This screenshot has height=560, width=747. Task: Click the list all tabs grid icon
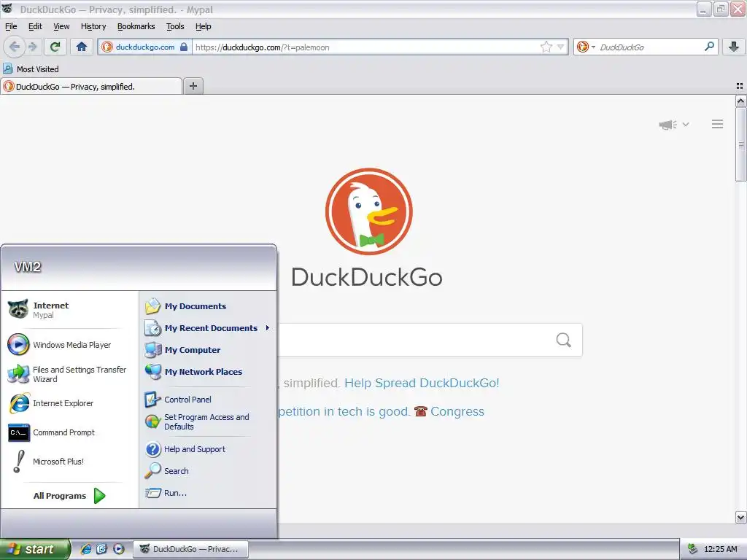740,86
